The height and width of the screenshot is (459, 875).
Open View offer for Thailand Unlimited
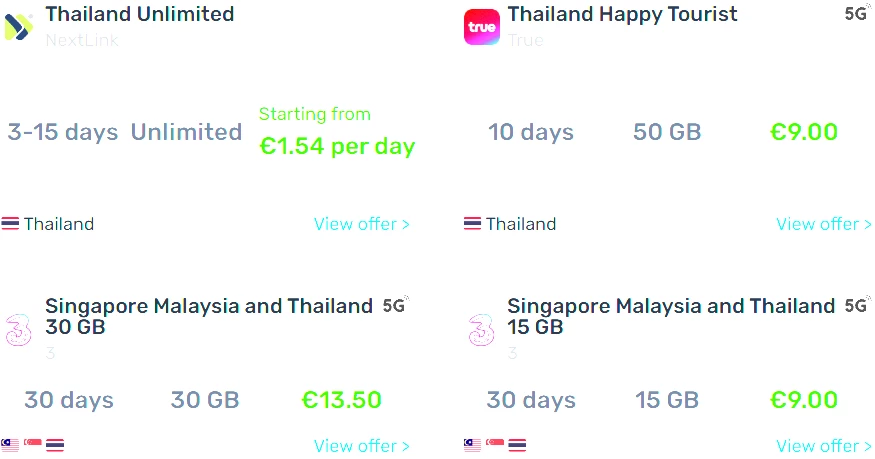tap(361, 224)
